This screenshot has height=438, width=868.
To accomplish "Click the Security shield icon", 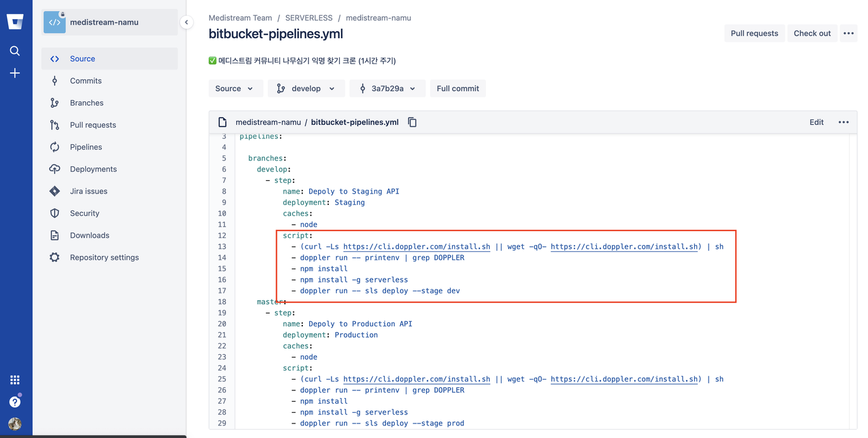I will [x=55, y=213].
